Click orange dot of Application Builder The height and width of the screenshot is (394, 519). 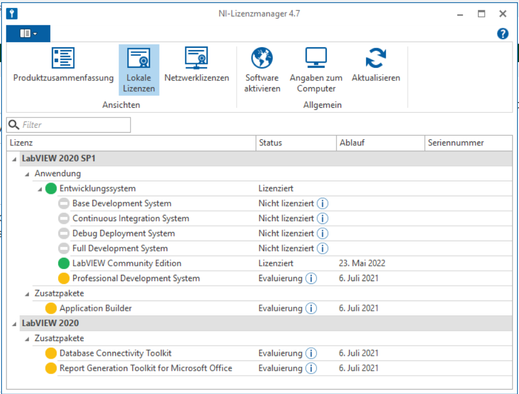51,308
